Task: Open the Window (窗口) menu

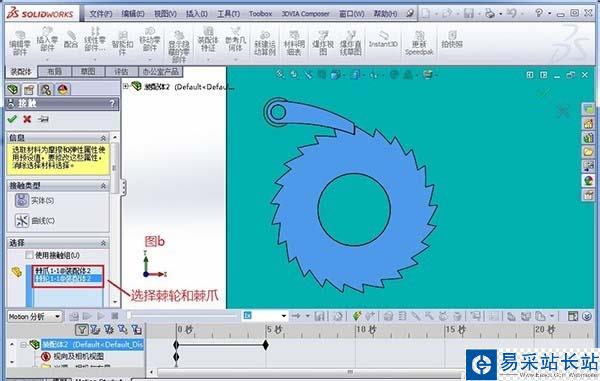Action: pos(351,14)
